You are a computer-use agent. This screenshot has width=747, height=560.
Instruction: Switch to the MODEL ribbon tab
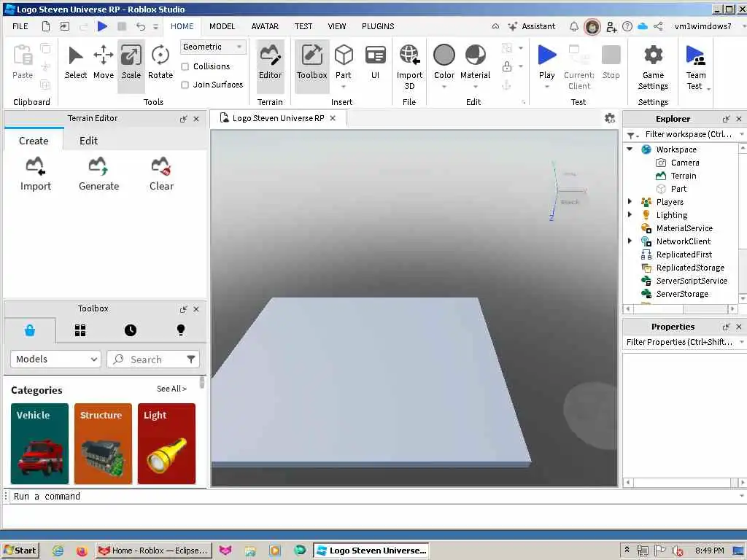(222, 26)
